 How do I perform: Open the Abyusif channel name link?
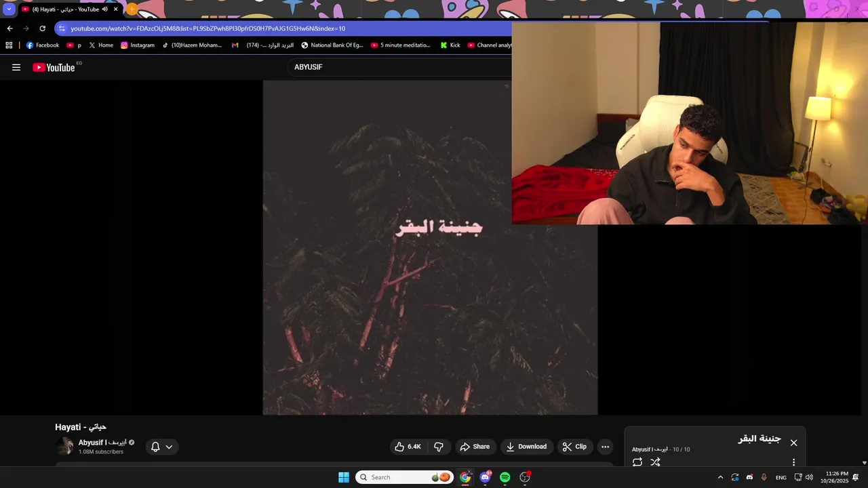click(102, 443)
